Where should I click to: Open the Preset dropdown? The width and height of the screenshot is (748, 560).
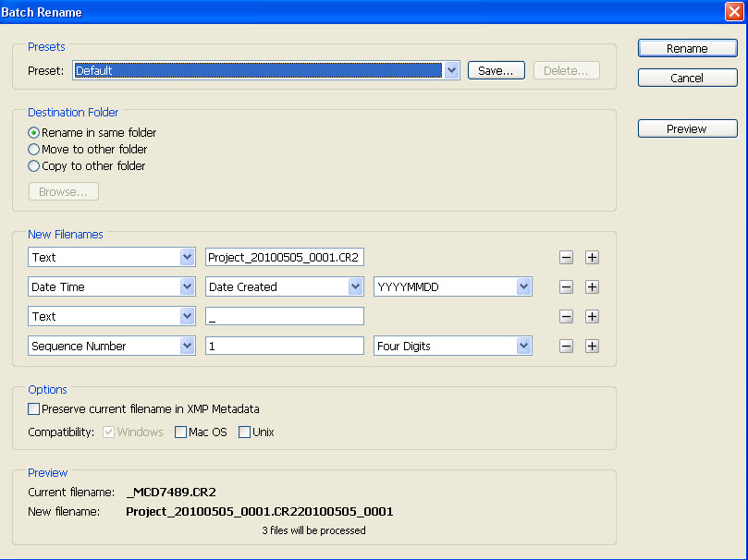450,69
